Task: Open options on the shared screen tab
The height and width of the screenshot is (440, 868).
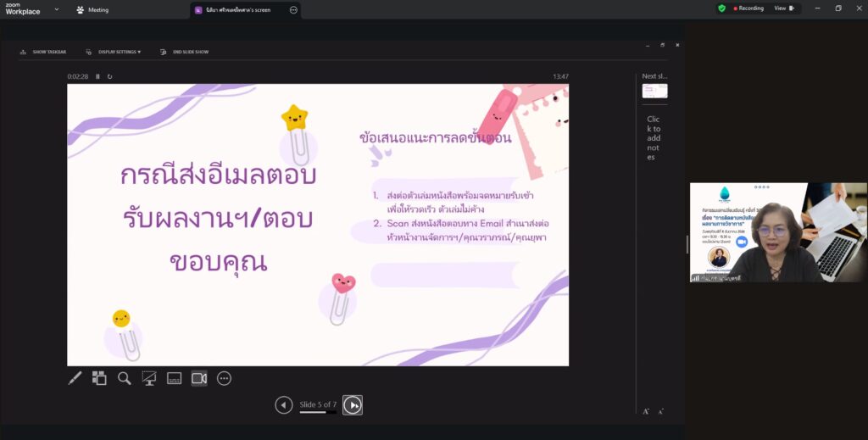Action: [293, 10]
